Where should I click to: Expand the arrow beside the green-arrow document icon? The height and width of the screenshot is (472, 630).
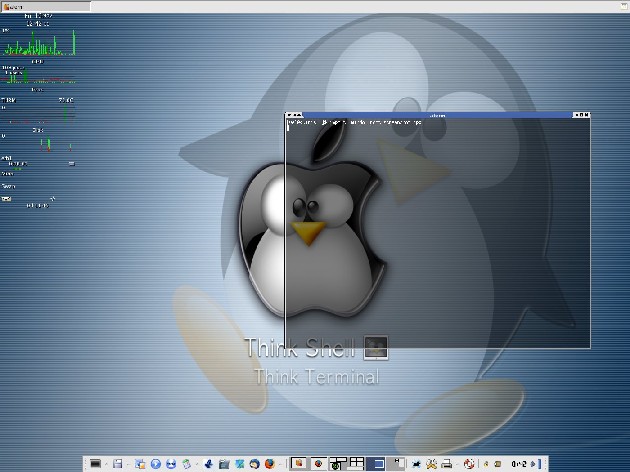pyautogui.click(x=197, y=464)
